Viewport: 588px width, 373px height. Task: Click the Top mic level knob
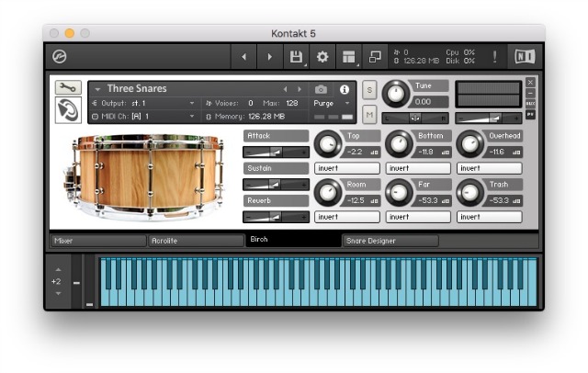[x=328, y=144]
